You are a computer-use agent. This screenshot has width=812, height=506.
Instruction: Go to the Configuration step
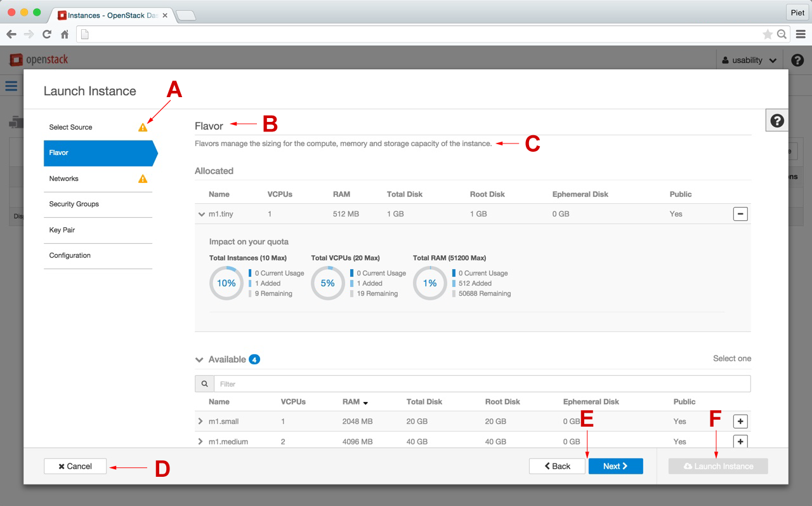coord(70,256)
